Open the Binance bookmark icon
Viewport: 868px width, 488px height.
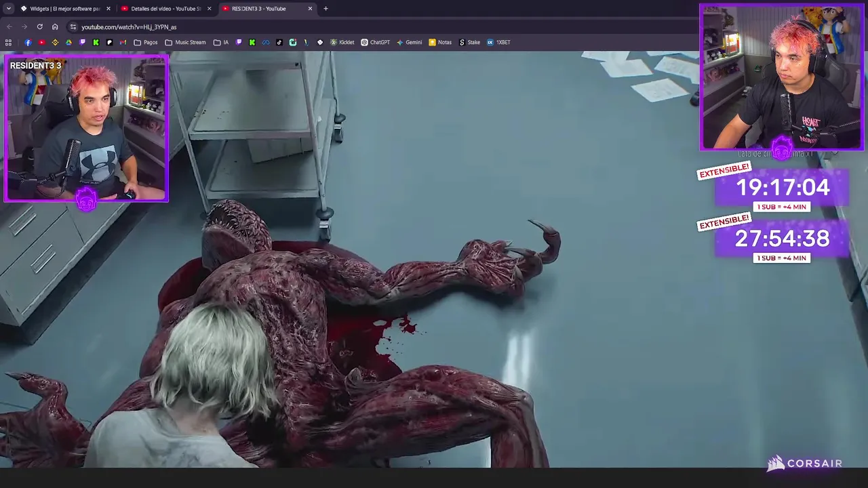[55, 42]
